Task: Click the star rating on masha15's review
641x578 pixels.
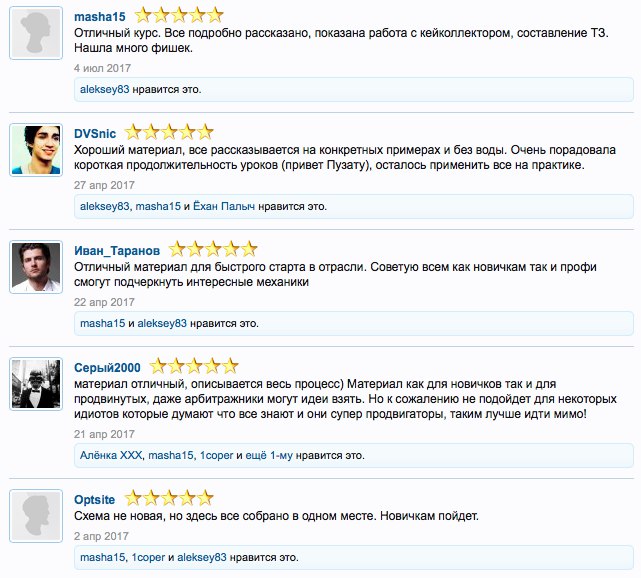Action: (x=178, y=15)
